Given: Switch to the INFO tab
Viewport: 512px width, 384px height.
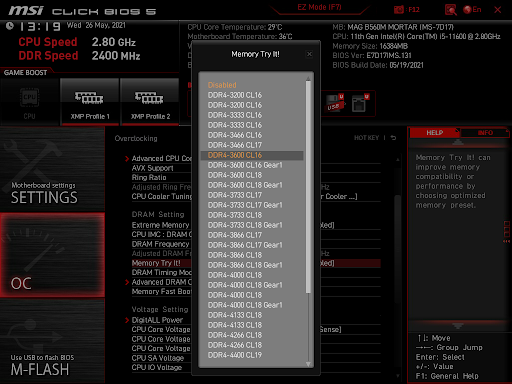Looking at the screenshot, I should tap(485, 133).
